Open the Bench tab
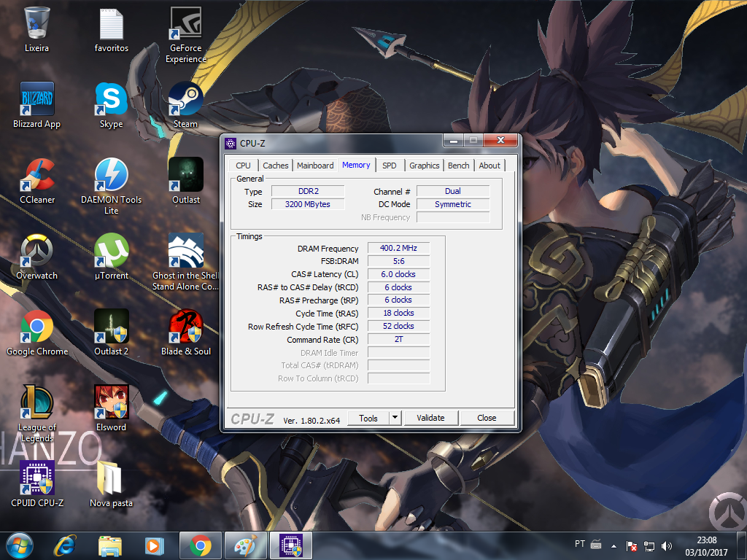This screenshot has width=747, height=560. point(458,166)
